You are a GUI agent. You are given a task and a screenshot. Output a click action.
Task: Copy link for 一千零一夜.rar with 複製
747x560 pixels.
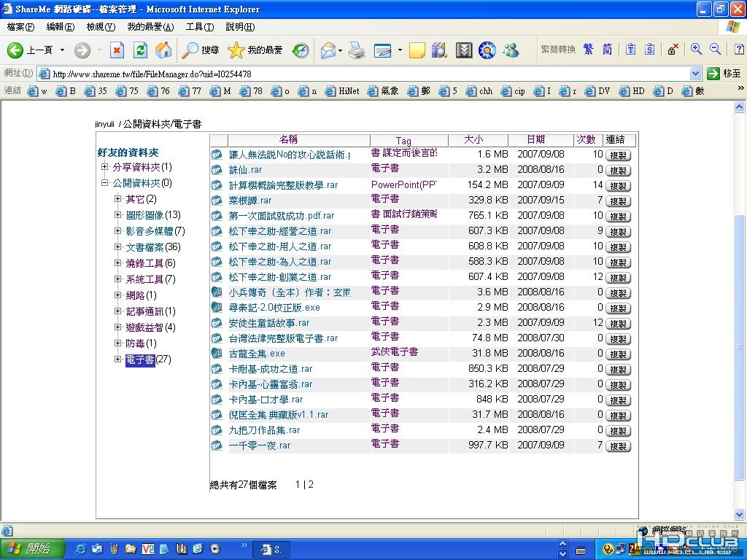click(618, 446)
